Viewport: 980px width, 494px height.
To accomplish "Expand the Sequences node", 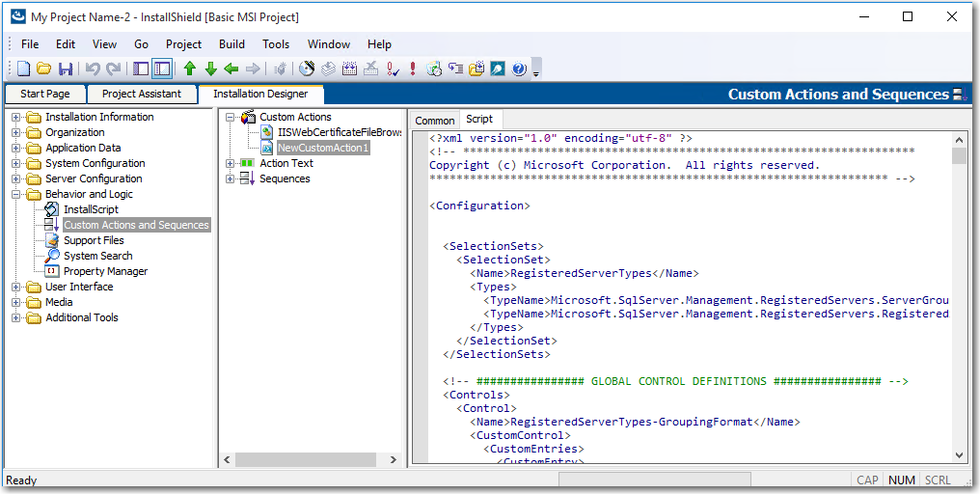I will pos(231,179).
